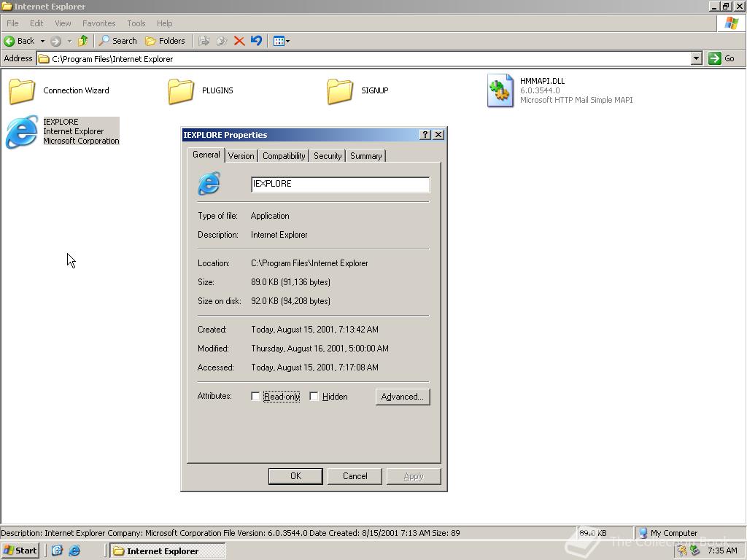Launch Internet Explorer from quick launch
Image resolution: width=747 pixels, height=560 pixels.
(x=74, y=551)
